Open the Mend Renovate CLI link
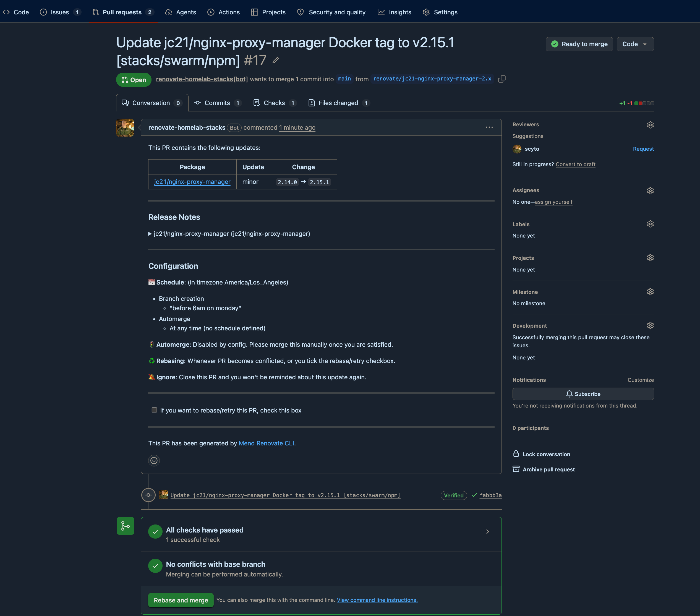700x616 pixels. click(x=266, y=443)
